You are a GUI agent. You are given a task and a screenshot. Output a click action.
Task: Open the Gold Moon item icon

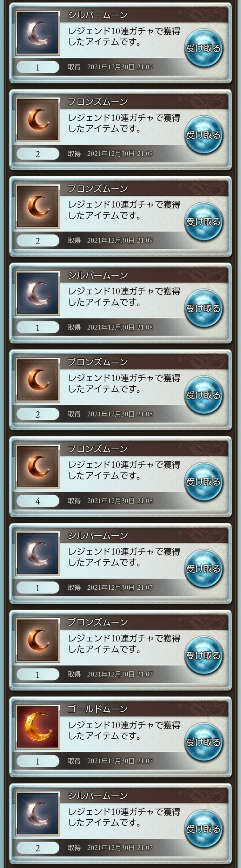coord(38,727)
